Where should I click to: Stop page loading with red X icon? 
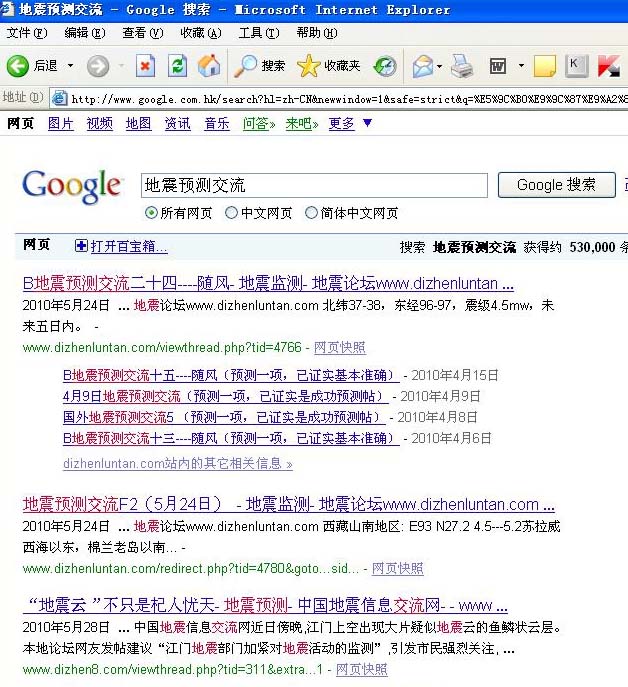pyautogui.click(x=145, y=66)
